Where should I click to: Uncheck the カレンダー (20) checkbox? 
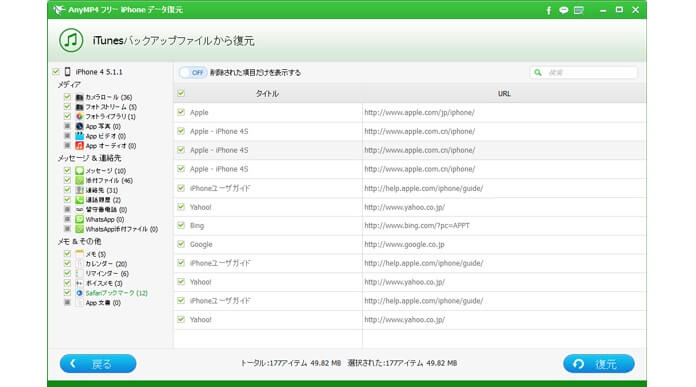[67, 264]
